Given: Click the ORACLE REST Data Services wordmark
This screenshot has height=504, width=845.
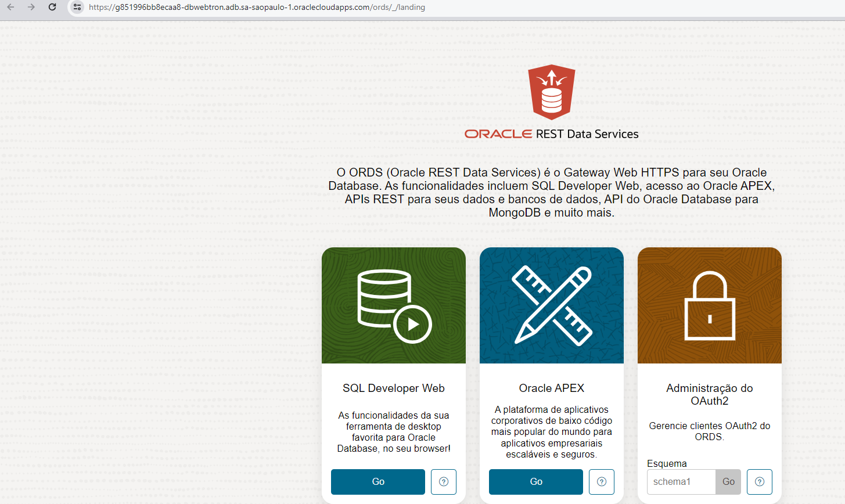Looking at the screenshot, I should (551, 134).
